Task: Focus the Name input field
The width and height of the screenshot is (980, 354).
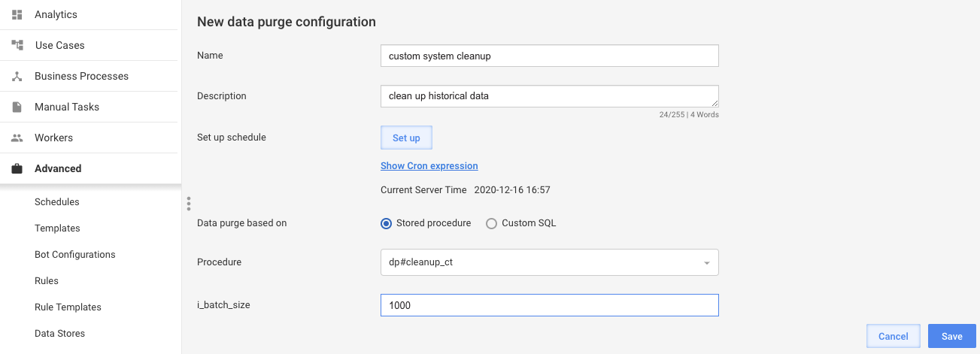Action: pos(550,56)
